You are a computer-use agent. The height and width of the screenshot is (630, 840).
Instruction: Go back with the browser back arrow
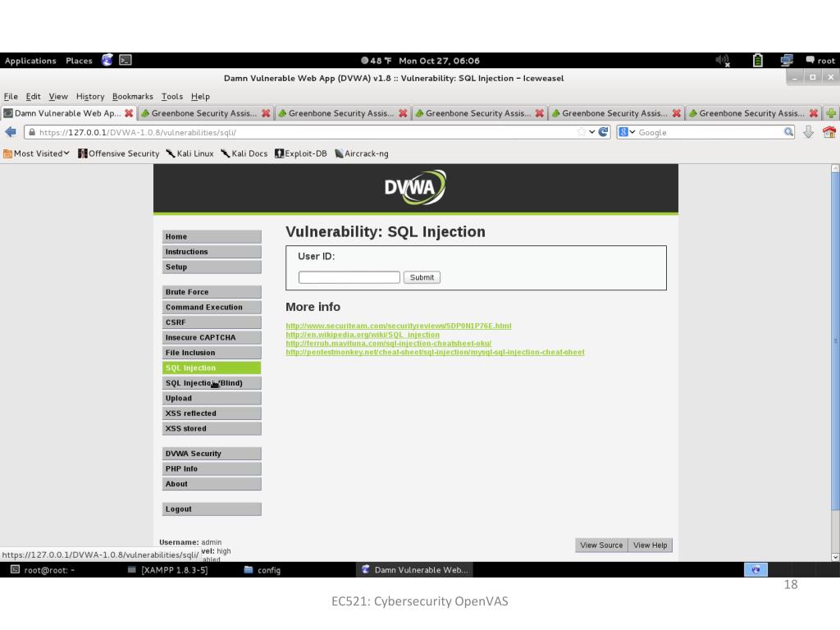[x=11, y=132]
